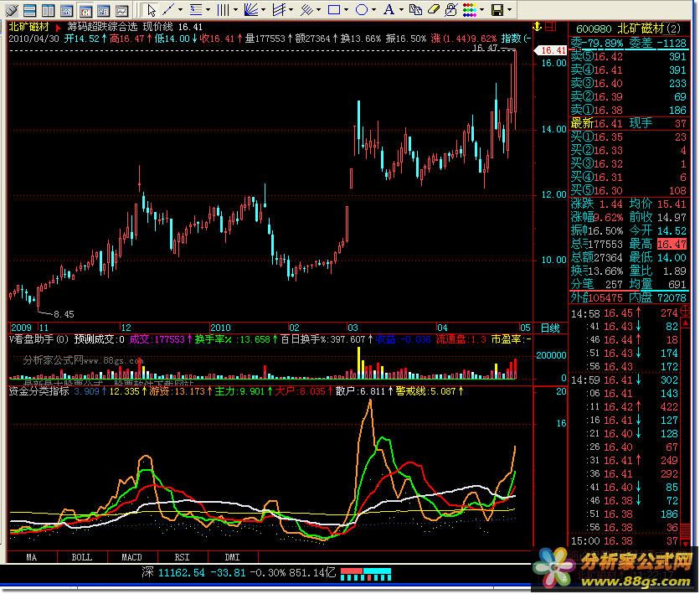Select the text annotation tool
Screen dimensions: 700x594
(x=389, y=10)
